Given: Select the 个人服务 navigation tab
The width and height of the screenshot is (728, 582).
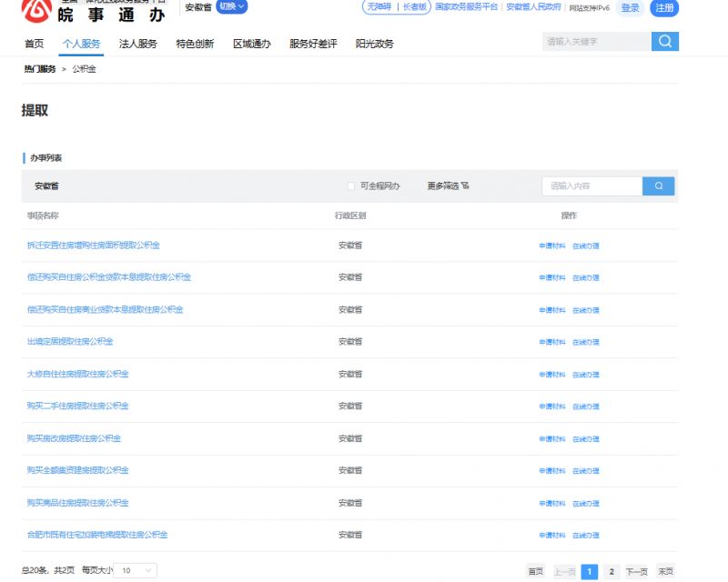Looking at the screenshot, I should click(x=82, y=44).
